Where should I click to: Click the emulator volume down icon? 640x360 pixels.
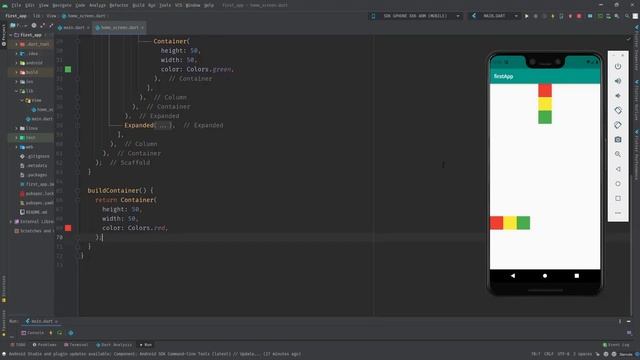coord(618,96)
